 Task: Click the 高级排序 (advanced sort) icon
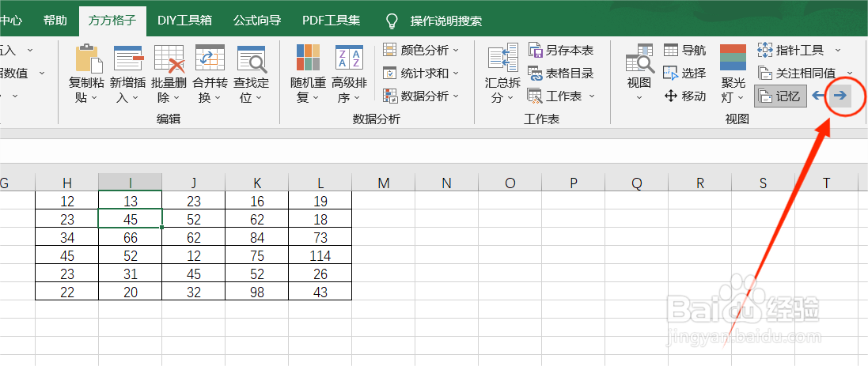click(x=349, y=60)
